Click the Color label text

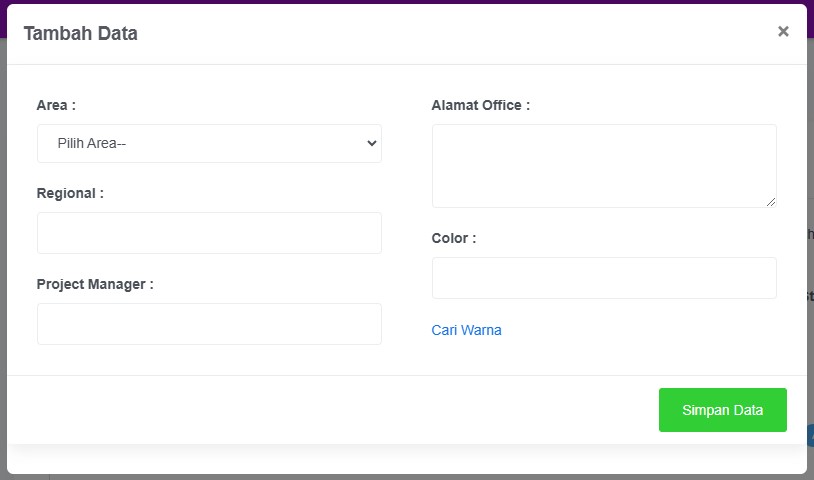point(454,238)
